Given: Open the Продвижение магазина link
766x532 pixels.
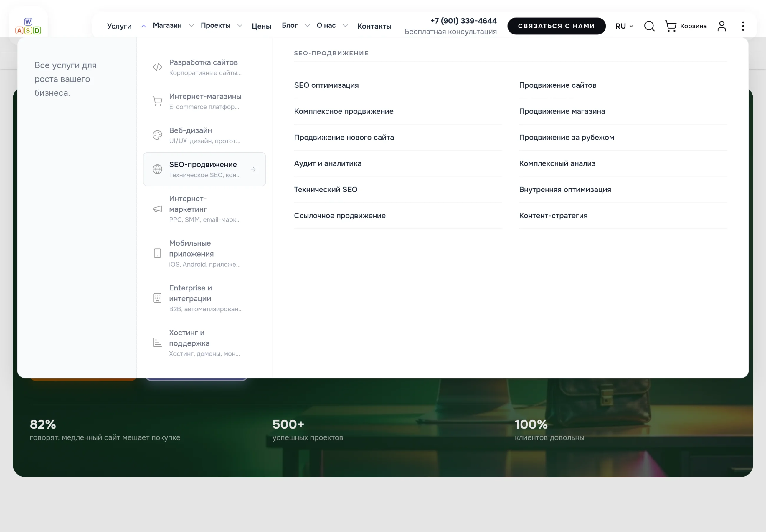Looking at the screenshot, I should (x=562, y=111).
